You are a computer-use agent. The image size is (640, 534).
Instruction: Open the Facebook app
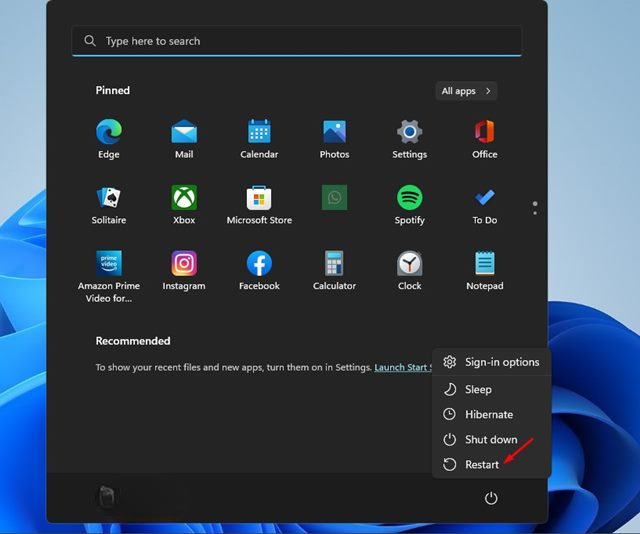[x=259, y=270]
